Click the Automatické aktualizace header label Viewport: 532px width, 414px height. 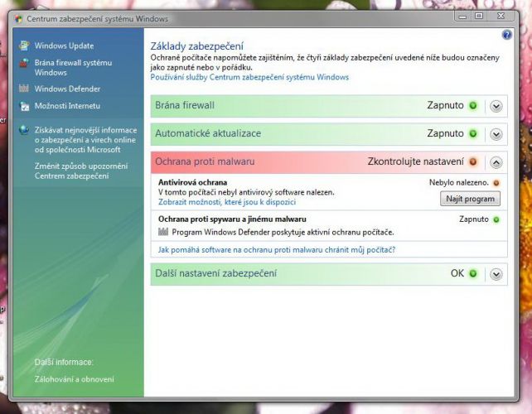(x=208, y=133)
